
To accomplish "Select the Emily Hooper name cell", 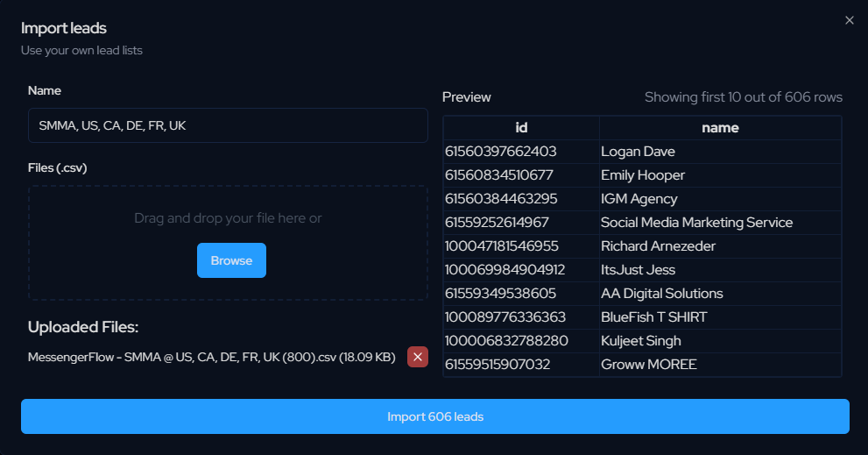I will (643, 175).
